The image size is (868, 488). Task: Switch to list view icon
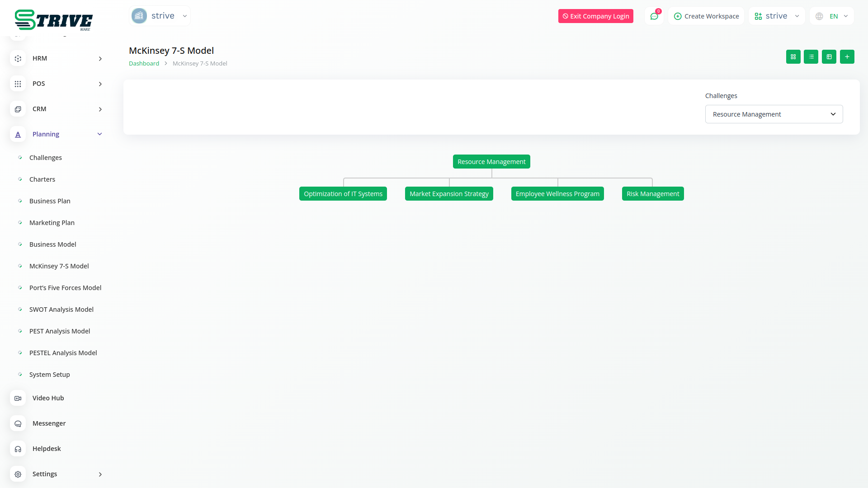pos(811,57)
